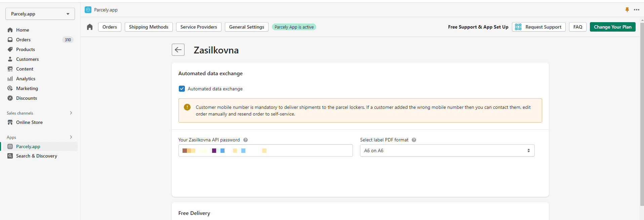Open the Parcely.app store switcher dropdown

coord(40,14)
